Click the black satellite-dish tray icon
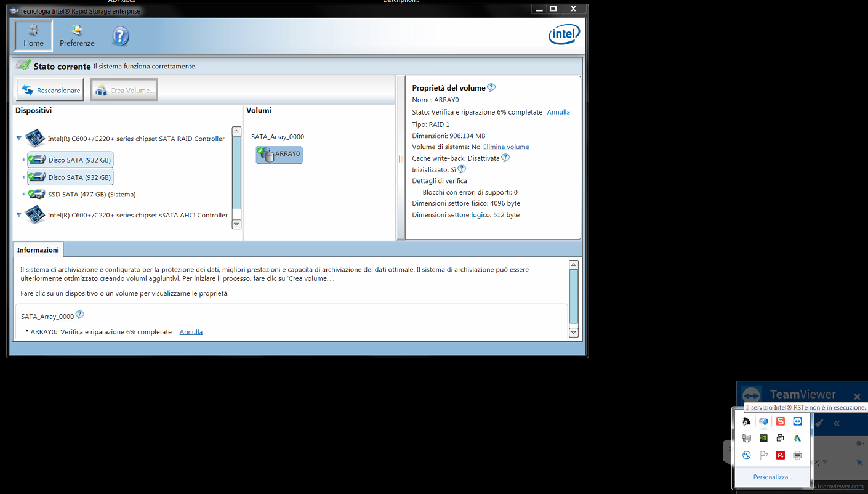This screenshot has width=868, height=494. coord(746,421)
